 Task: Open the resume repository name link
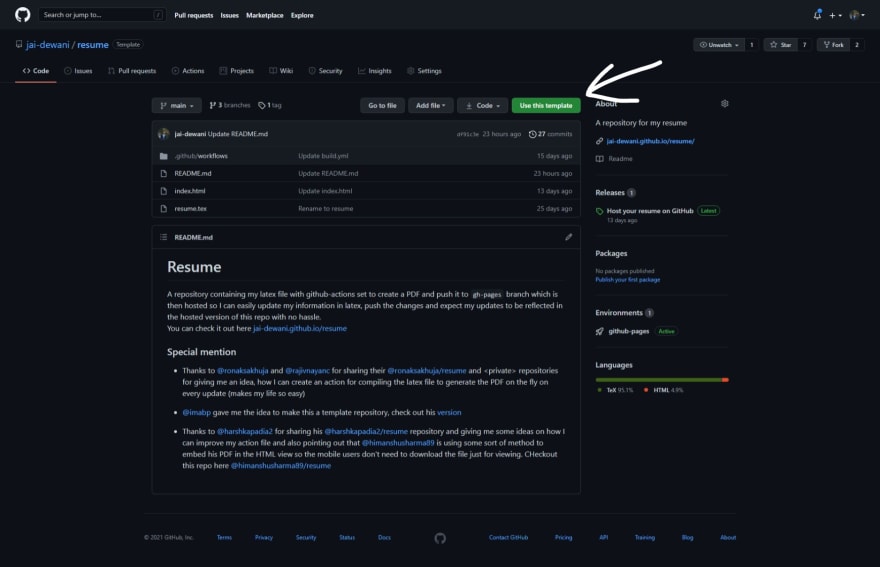93,44
